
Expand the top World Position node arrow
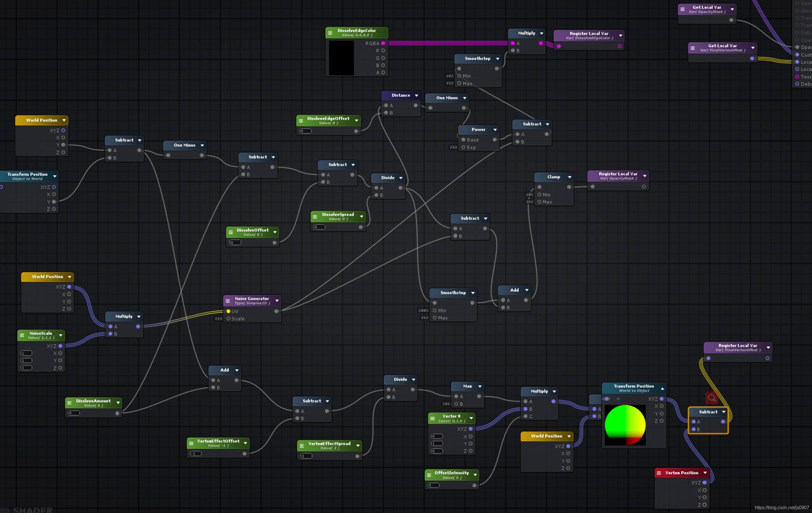pyautogui.click(x=64, y=120)
